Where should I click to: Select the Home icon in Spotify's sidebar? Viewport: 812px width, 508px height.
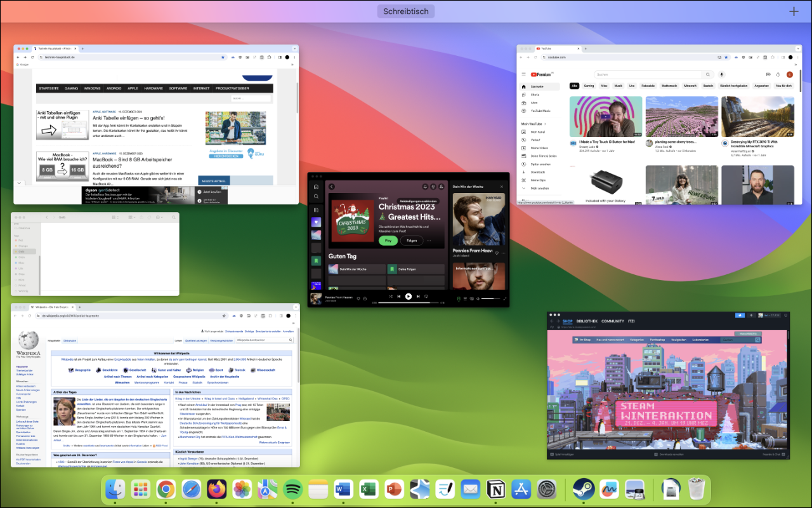click(315, 187)
